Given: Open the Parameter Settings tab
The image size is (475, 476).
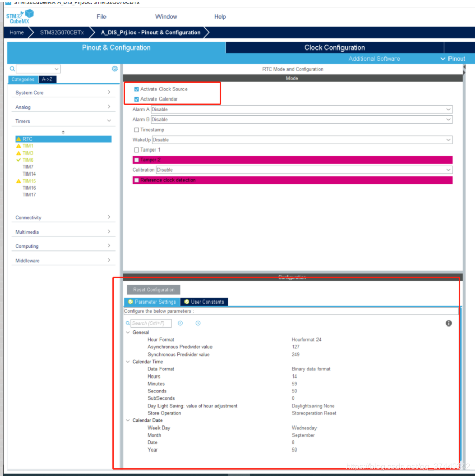Looking at the screenshot, I should [152, 302].
